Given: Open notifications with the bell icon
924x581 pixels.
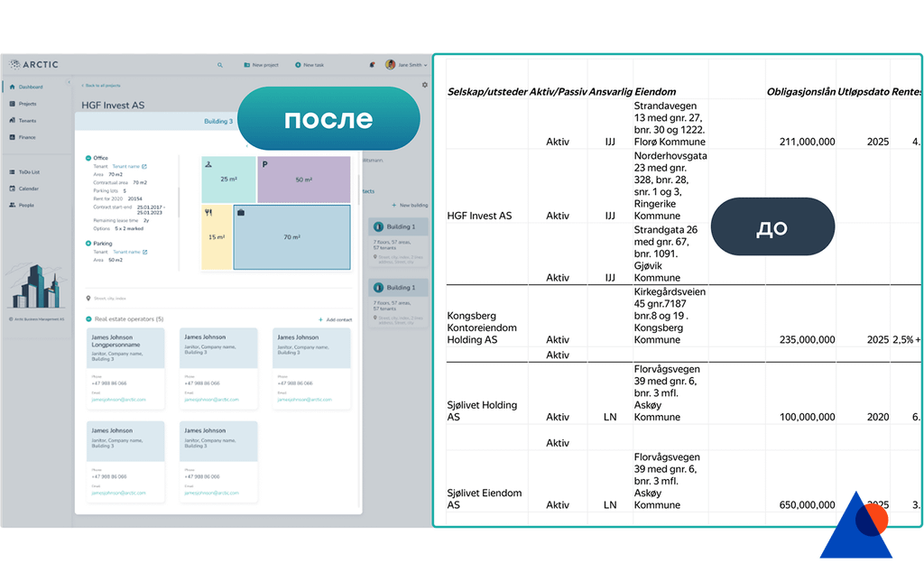Looking at the screenshot, I should (372, 65).
